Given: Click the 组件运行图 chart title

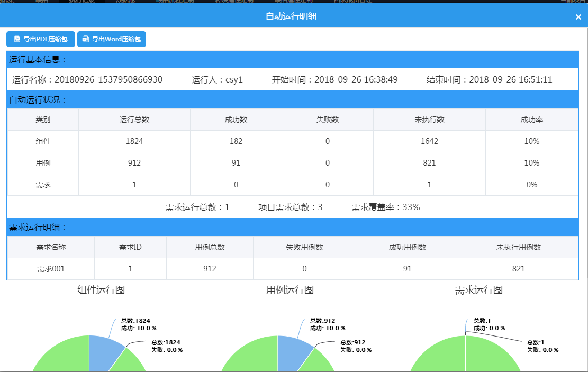Looking at the screenshot, I should 101,290.
